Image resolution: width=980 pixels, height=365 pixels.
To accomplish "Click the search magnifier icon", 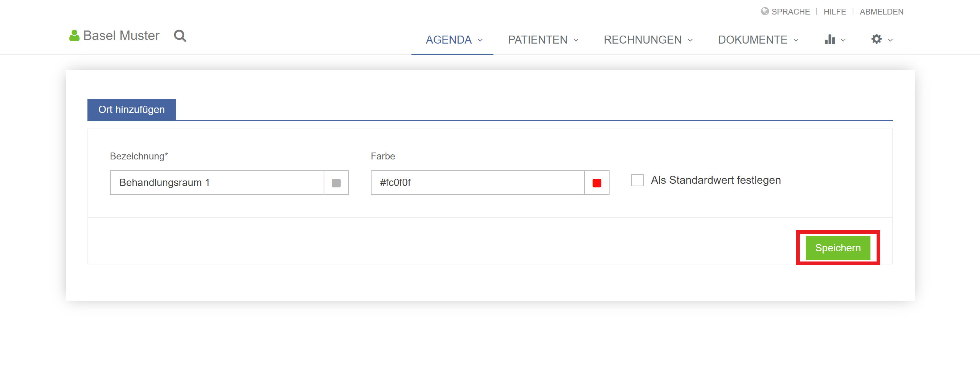I will click(180, 36).
